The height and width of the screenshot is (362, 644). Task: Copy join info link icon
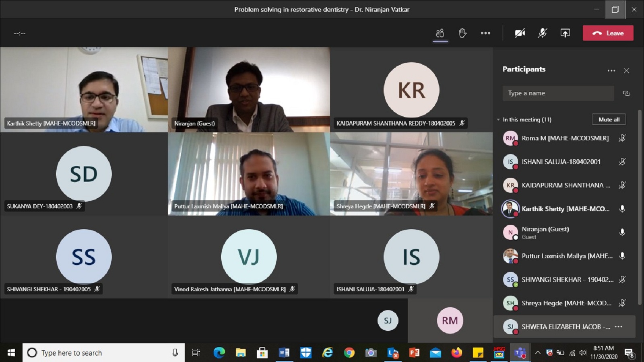point(626,93)
